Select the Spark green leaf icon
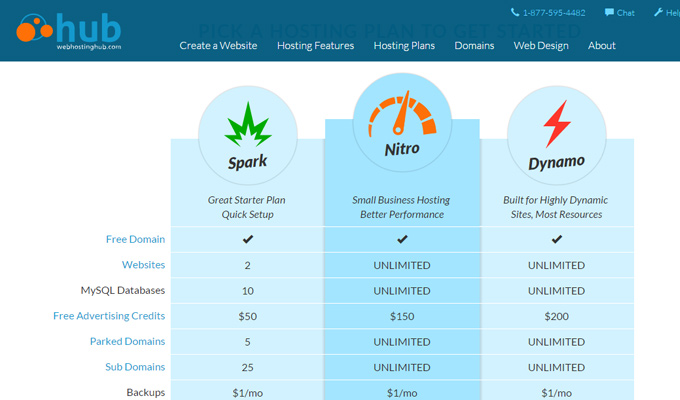The width and height of the screenshot is (680, 400). (x=248, y=125)
